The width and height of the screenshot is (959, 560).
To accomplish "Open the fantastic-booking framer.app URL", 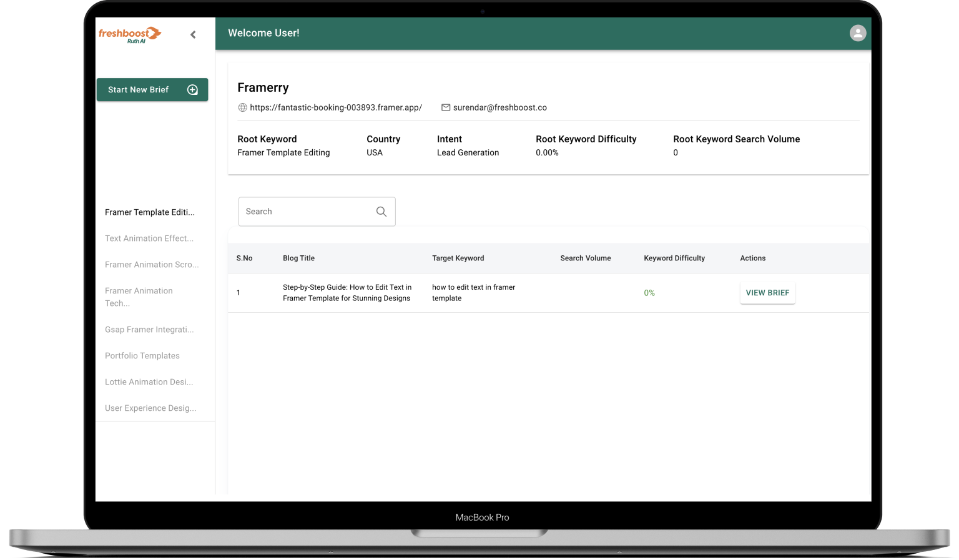I will tap(336, 107).
